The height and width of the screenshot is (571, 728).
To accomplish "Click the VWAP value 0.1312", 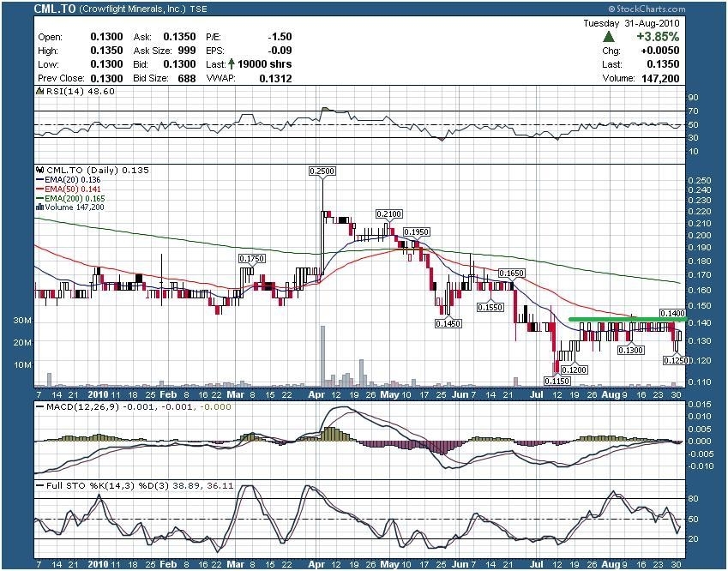I will pyautogui.click(x=276, y=78).
